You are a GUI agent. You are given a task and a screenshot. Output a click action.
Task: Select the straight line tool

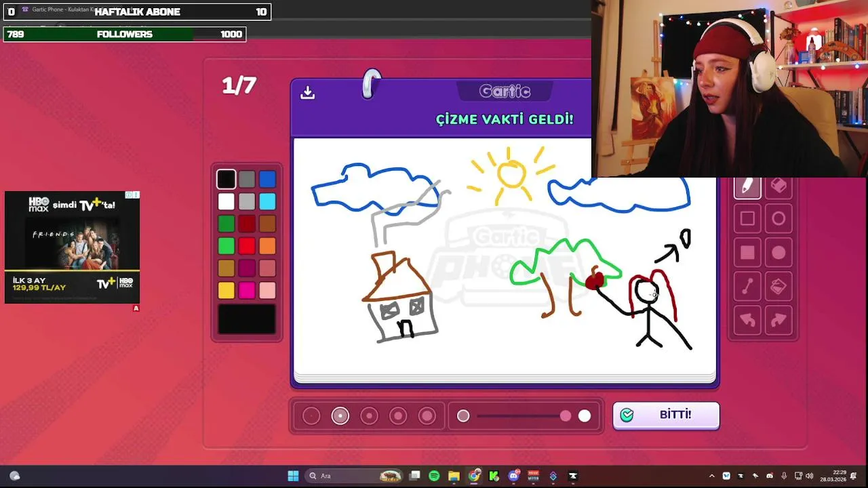[x=747, y=287]
